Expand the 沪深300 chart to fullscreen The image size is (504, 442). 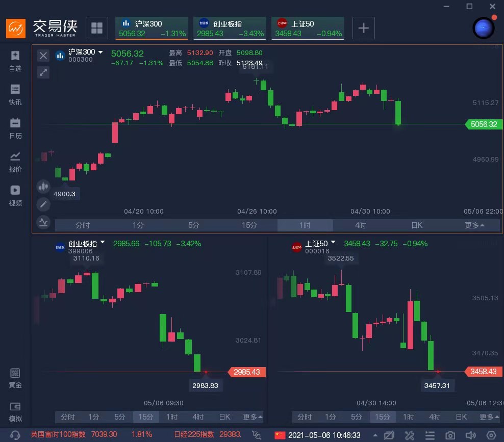pyautogui.click(x=43, y=72)
